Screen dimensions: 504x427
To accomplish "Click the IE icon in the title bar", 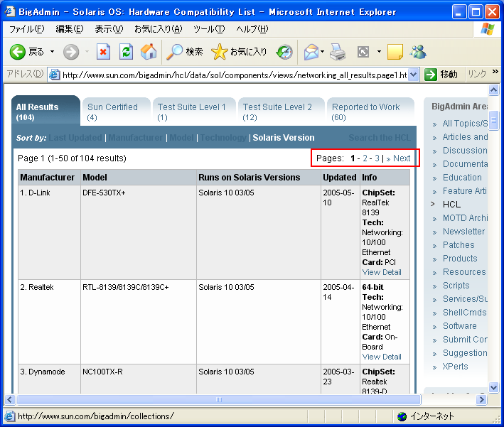I will (10, 11).
